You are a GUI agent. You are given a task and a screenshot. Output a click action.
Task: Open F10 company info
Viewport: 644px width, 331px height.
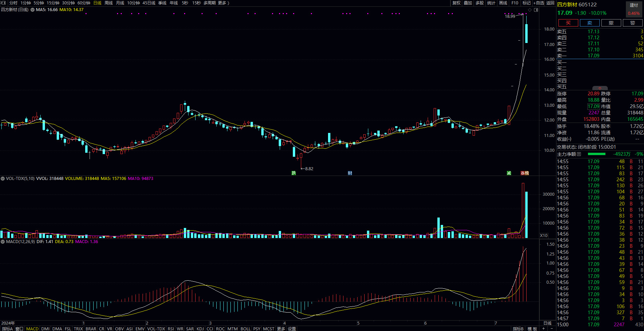pos(515,3)
